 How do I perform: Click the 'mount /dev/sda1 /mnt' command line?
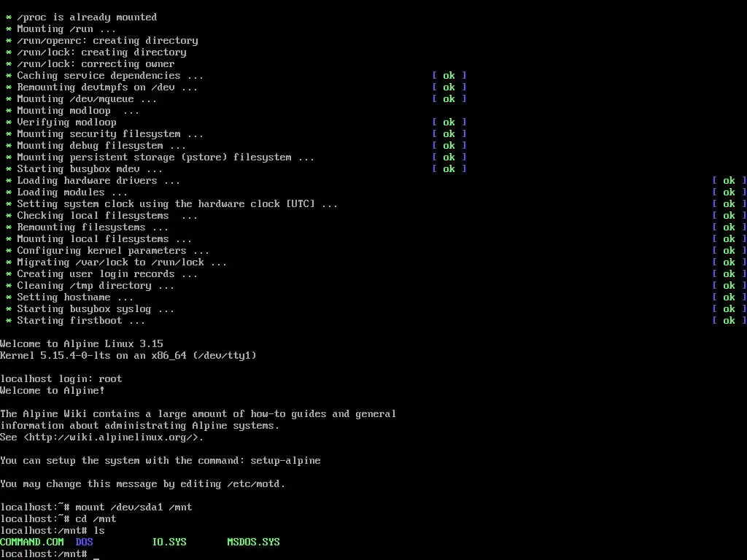click(96, 507)
